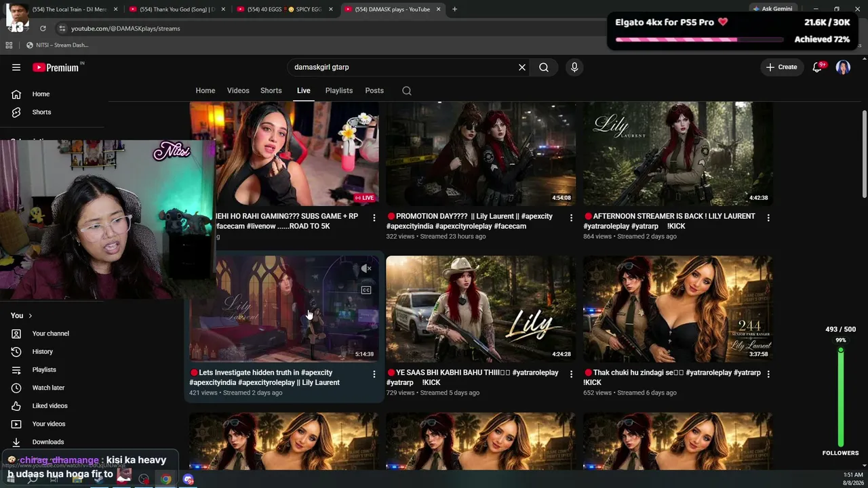
Task: Open options menu for Lets Investigate video
Action: coord(374,374)
